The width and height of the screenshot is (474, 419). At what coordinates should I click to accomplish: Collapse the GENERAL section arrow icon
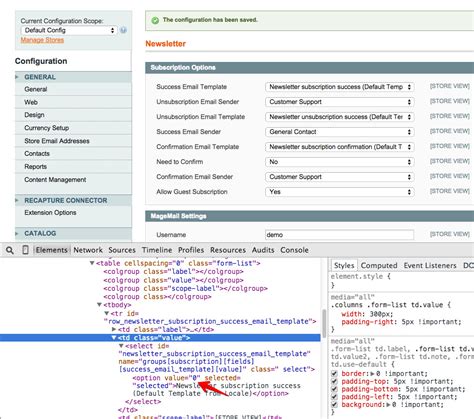[x=17, y=77]
